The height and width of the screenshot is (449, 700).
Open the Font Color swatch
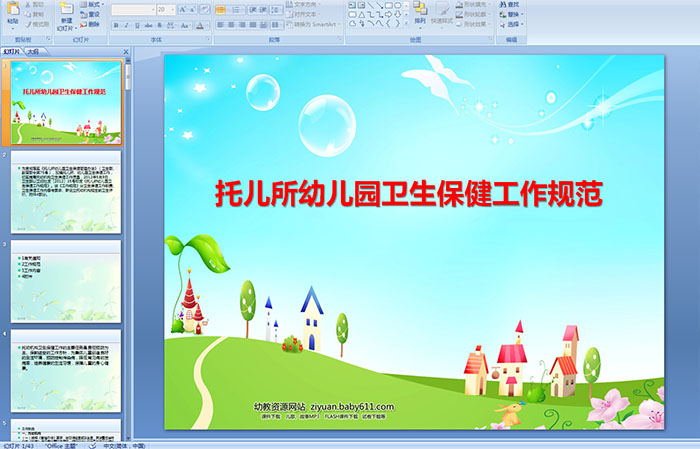click(200, 25)
